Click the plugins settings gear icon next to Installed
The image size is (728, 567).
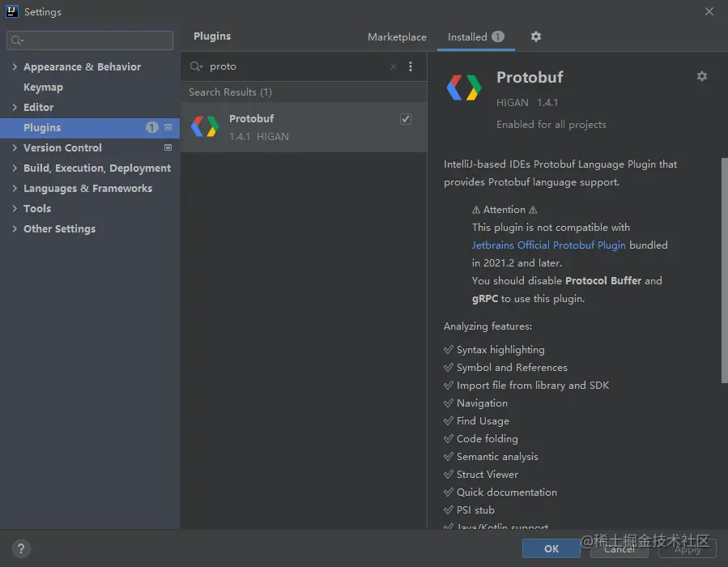click(536, 36)
